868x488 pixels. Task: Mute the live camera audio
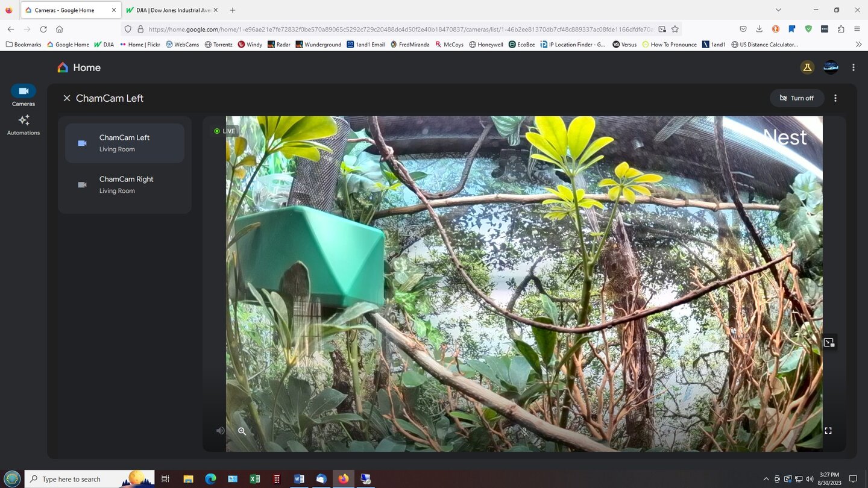221,431
